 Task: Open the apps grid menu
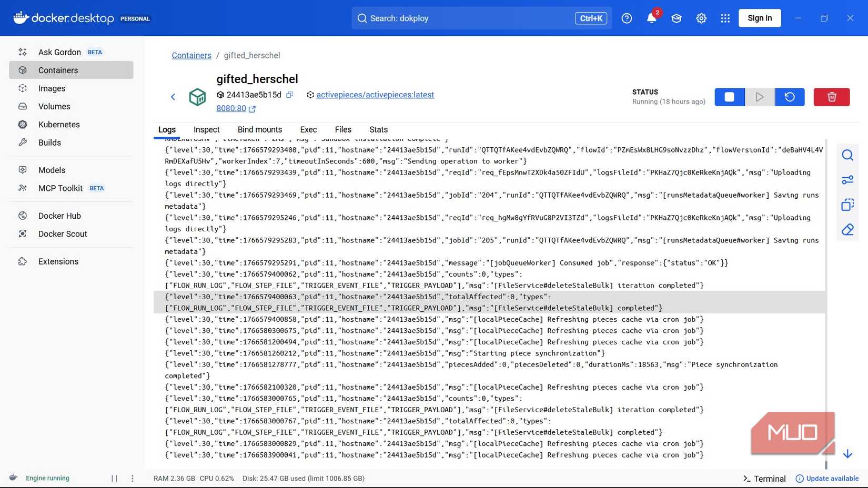tap(725, 18)
